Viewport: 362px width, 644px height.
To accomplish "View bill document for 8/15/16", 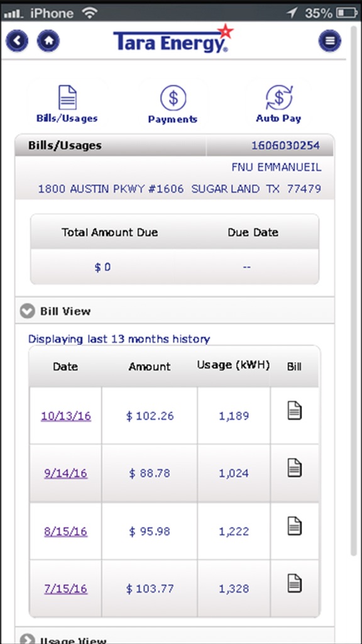I will 294,526.
